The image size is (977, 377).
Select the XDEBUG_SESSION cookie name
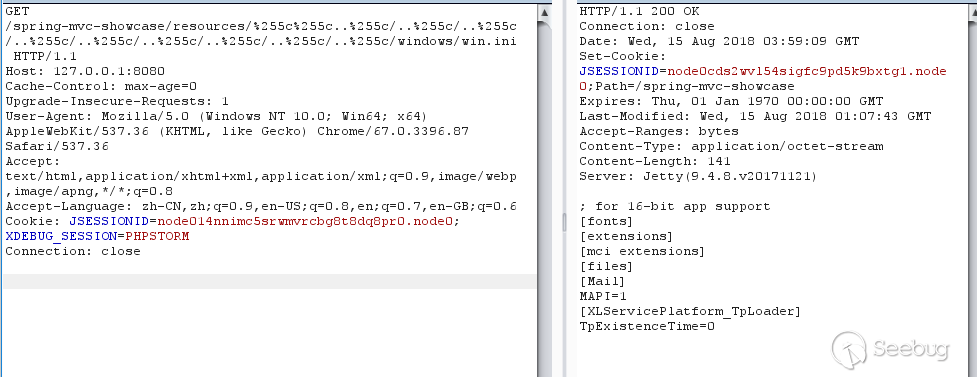point(60,236)
